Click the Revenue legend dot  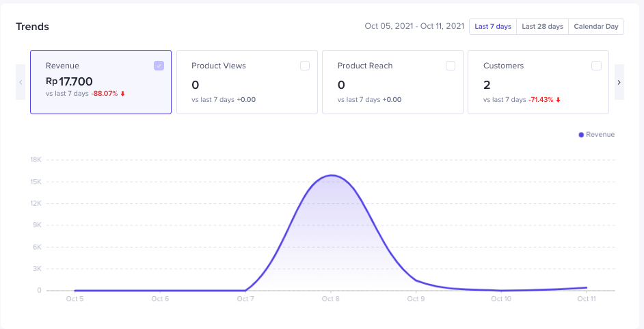(581, 135)
